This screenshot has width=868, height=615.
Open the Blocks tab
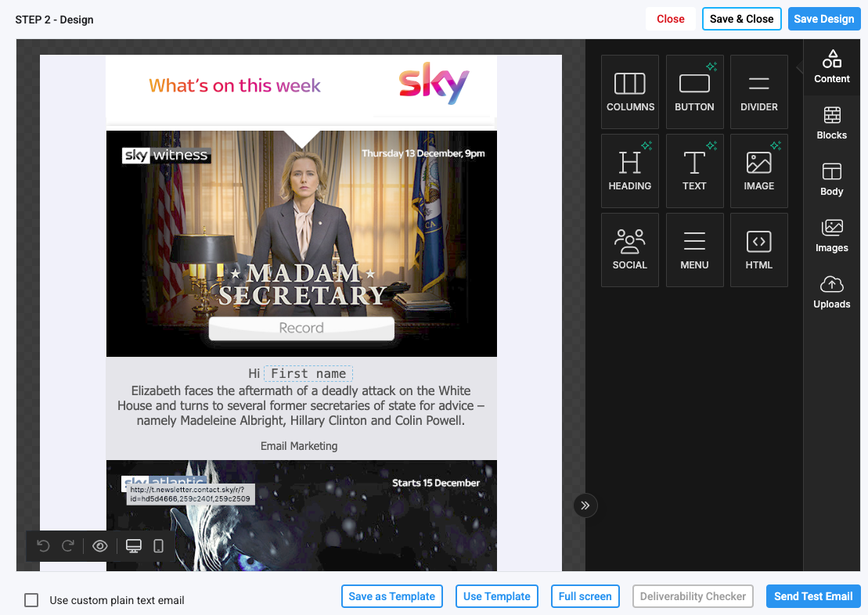[831, 124]
